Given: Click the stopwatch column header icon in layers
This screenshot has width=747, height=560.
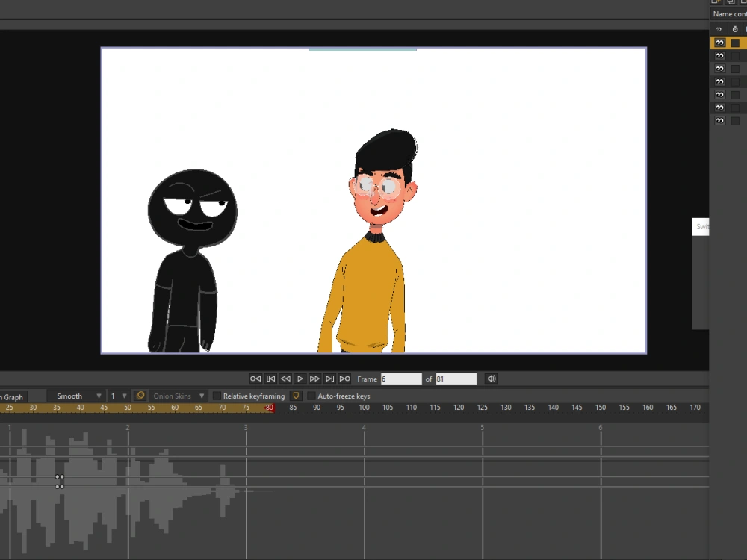Looking at the screenshot, I should 735,29.
